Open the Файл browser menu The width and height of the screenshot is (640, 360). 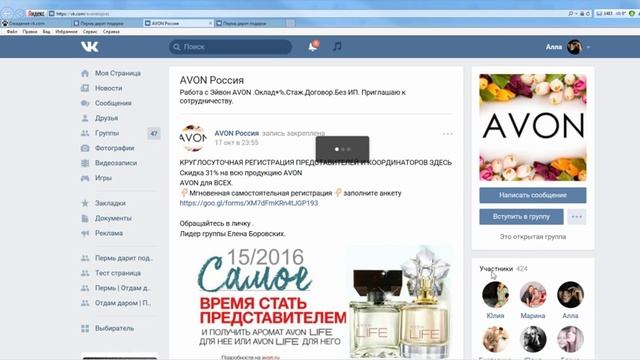coord(12,31)
